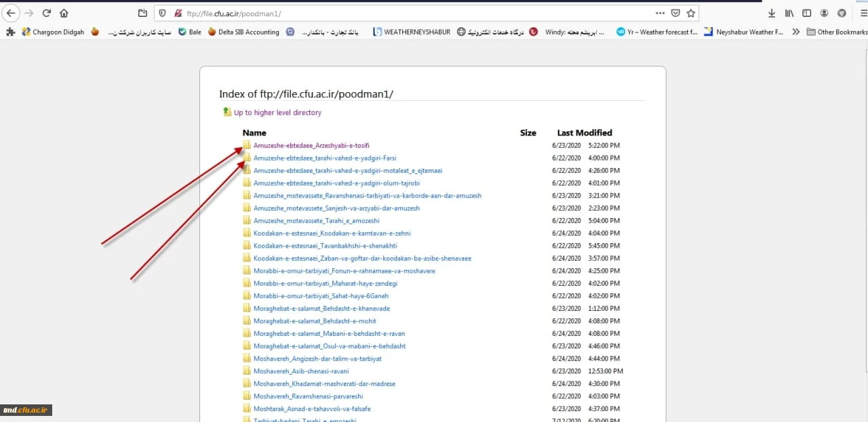Open the Other Bookmarks folder
This screenshot has height=422, width=868.
[x=837, y=32]
